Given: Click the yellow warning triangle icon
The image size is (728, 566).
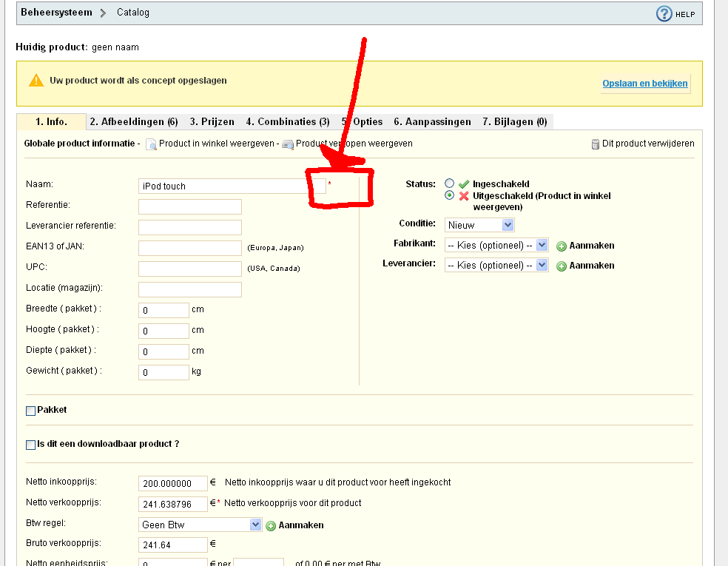Looking at the screenshot, I should point(36,81).
